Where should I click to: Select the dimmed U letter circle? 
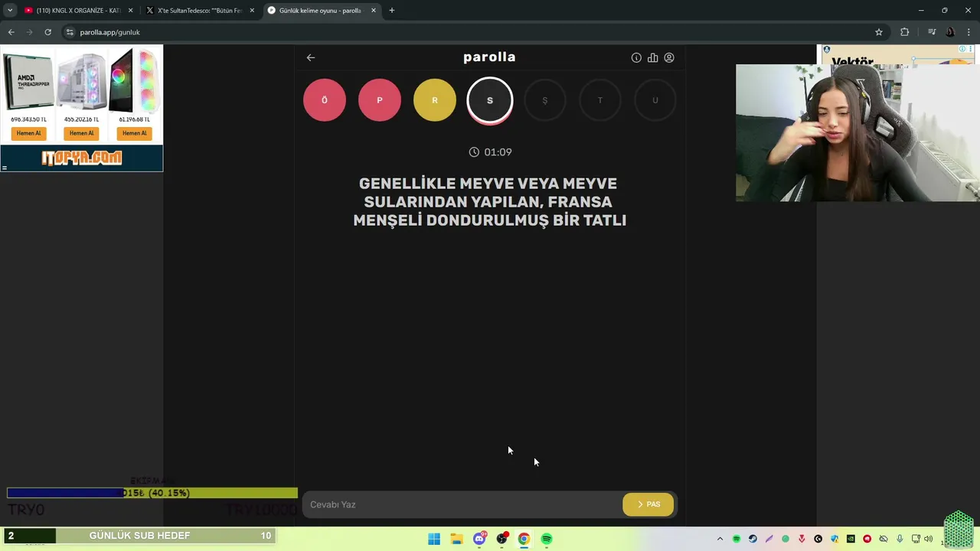(655, 100)
